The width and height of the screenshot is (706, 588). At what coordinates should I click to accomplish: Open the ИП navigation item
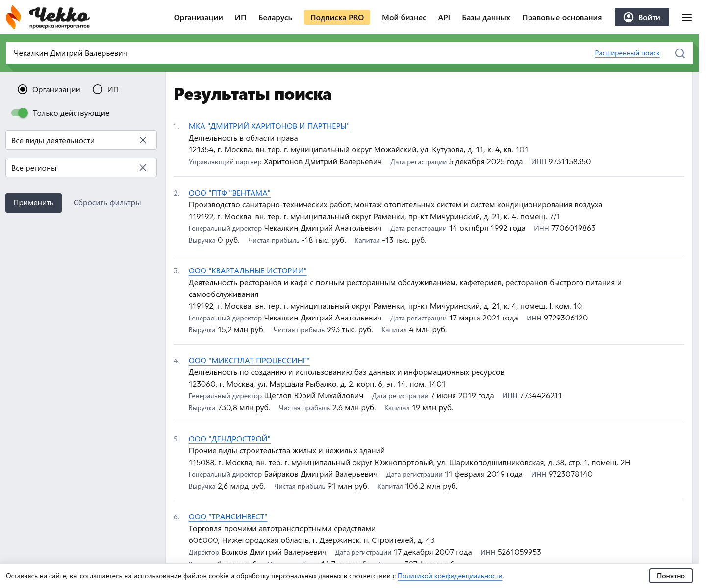pyautogui.click(x=240, y=18)
